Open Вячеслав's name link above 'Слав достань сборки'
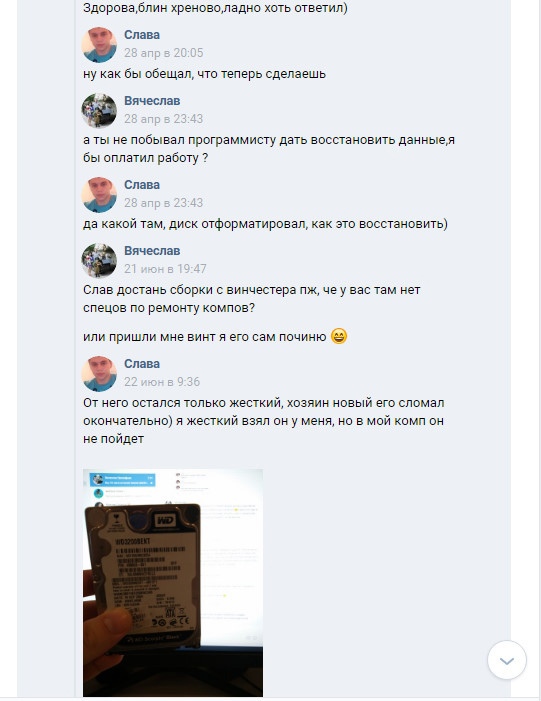This screenshot has width=541, height=701. pos(152,251)
